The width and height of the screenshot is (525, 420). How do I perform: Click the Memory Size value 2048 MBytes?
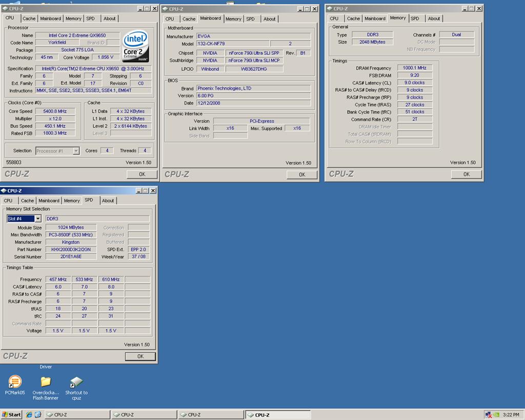pyautogui.click(x=372, y=42)
